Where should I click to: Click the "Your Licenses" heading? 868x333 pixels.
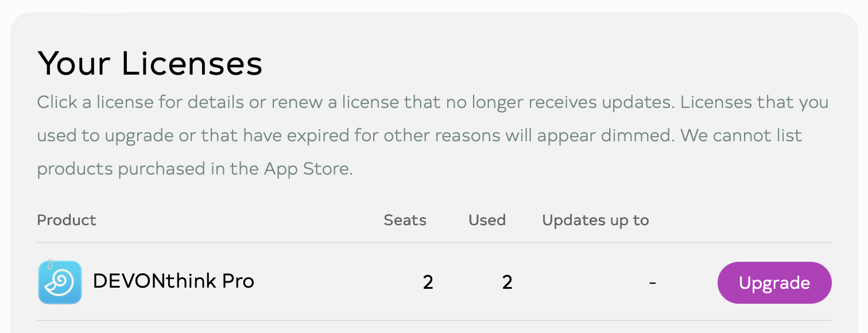[x=150, y=64]
